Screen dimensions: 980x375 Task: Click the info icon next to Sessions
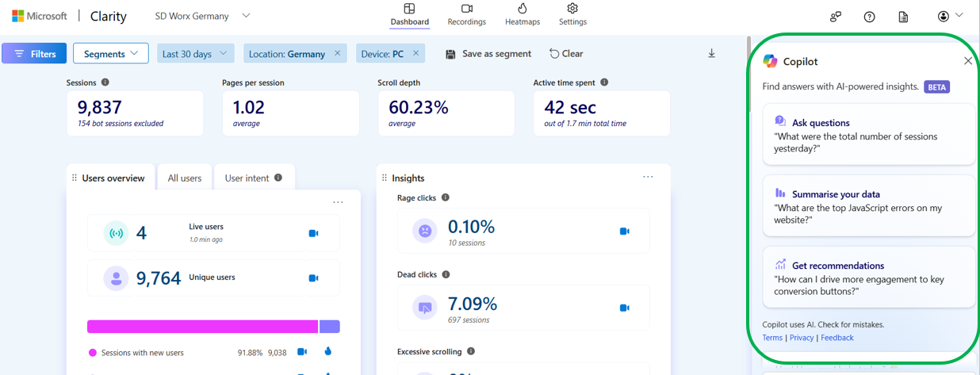point(105,82)
